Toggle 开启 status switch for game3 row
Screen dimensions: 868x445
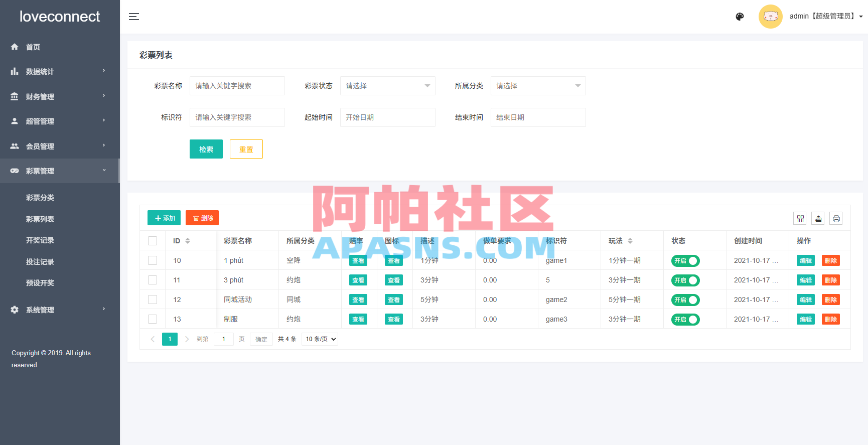click(685, 320)
